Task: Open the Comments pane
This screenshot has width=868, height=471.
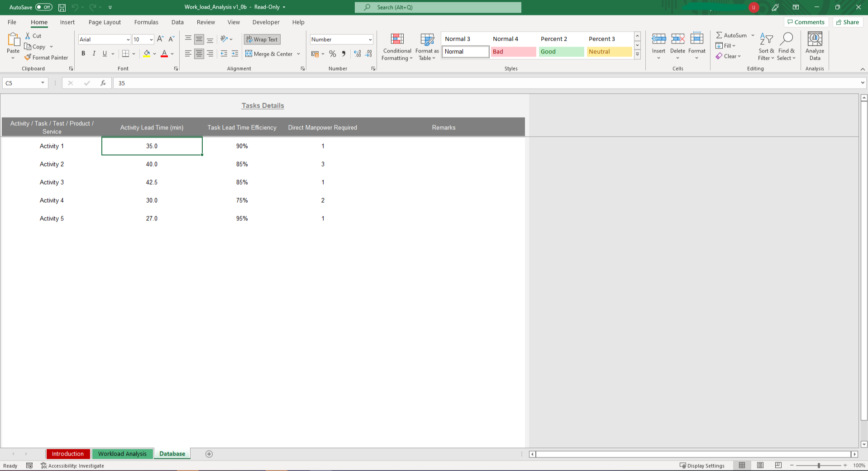Action: [806, 22]
